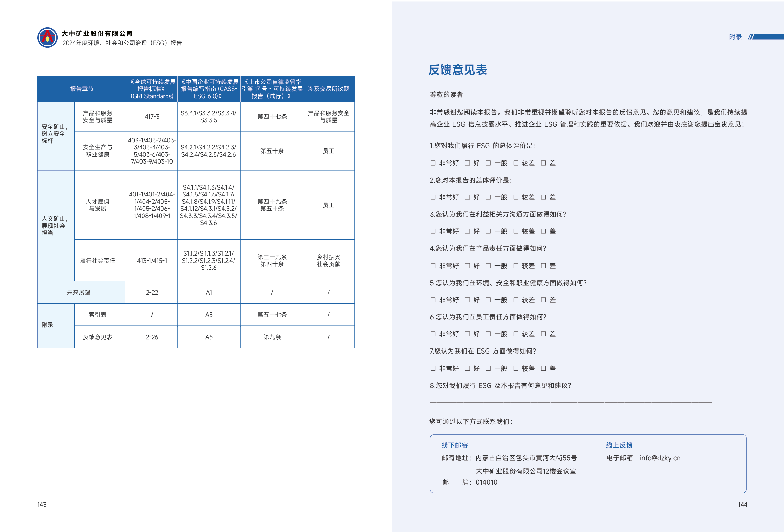Screen dimensions: 784x532
Task: Check 好 for question 2 report evaluation
Action: [467, 197]
